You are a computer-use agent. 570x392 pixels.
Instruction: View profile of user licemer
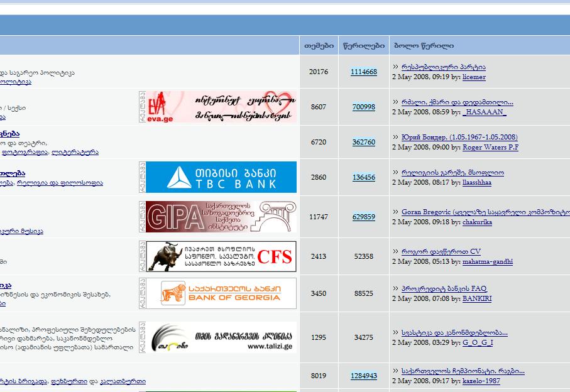tap(474, 77)
